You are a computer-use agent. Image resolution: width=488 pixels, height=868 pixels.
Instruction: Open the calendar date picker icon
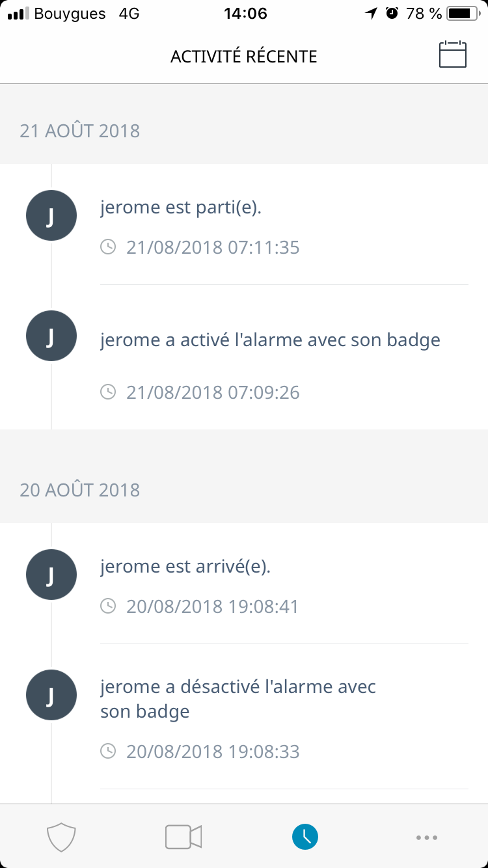tap(453, 55)
